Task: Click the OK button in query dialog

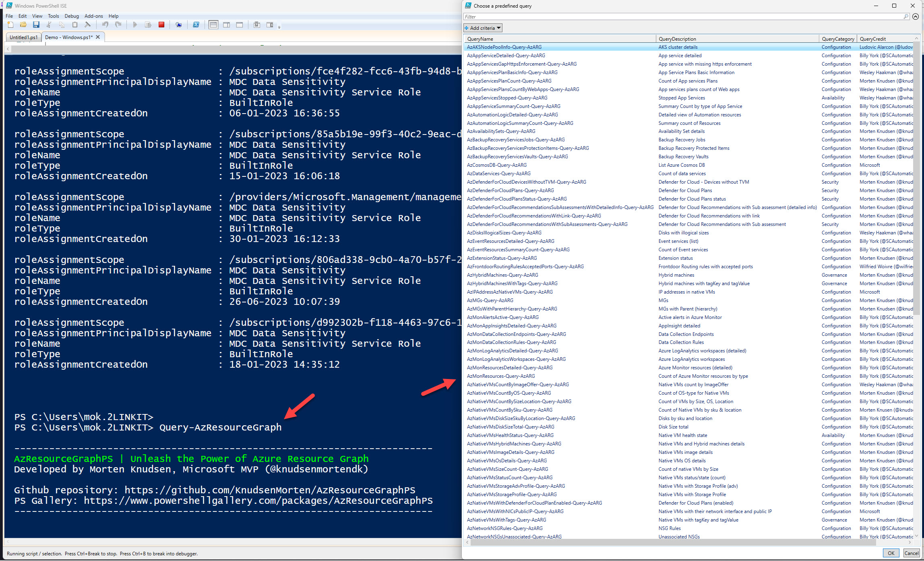Action: click(x=891, y=553)
